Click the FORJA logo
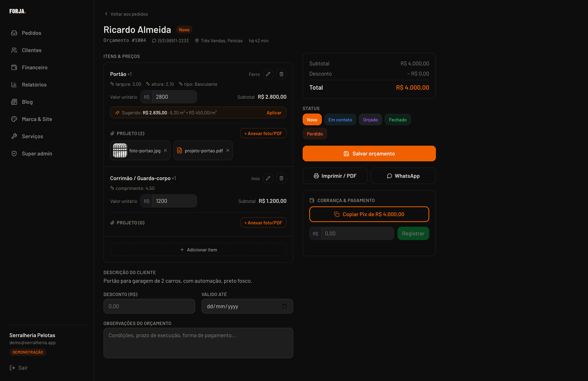Image resolution: width=588 pixels, height=381 pixels. 17,11
